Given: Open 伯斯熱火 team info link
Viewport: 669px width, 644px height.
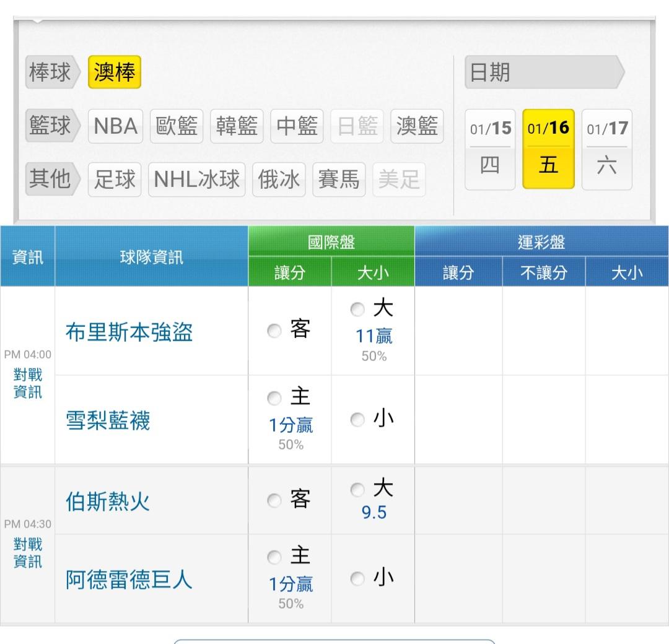Looking at the screenshot, I should point(108,501).
